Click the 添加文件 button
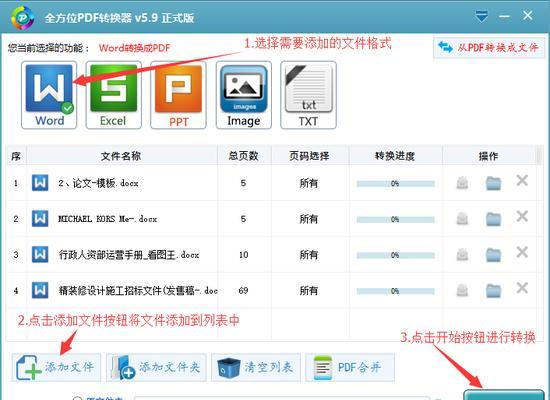Screen dimensions: 550x400 (x=56, y=367)
